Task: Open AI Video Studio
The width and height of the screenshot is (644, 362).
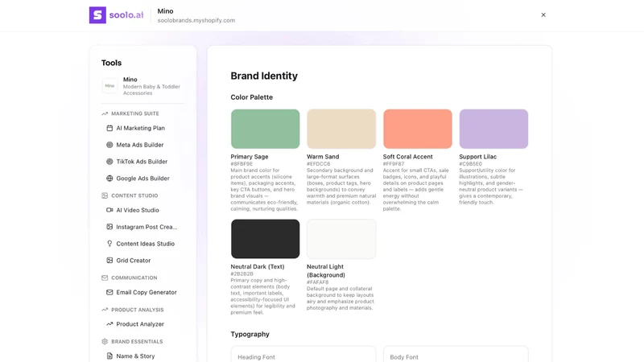Action: (138, 210)
